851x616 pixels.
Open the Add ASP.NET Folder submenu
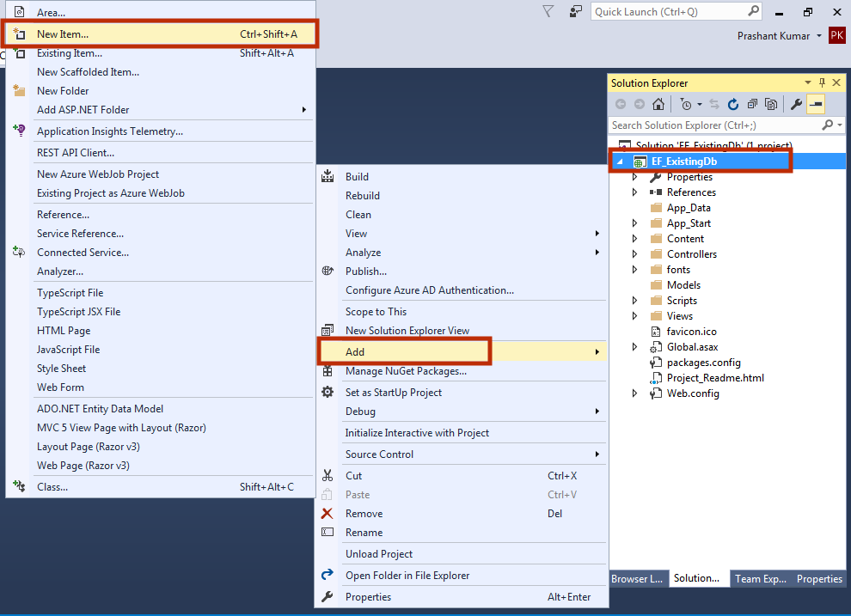coord(161,110)
